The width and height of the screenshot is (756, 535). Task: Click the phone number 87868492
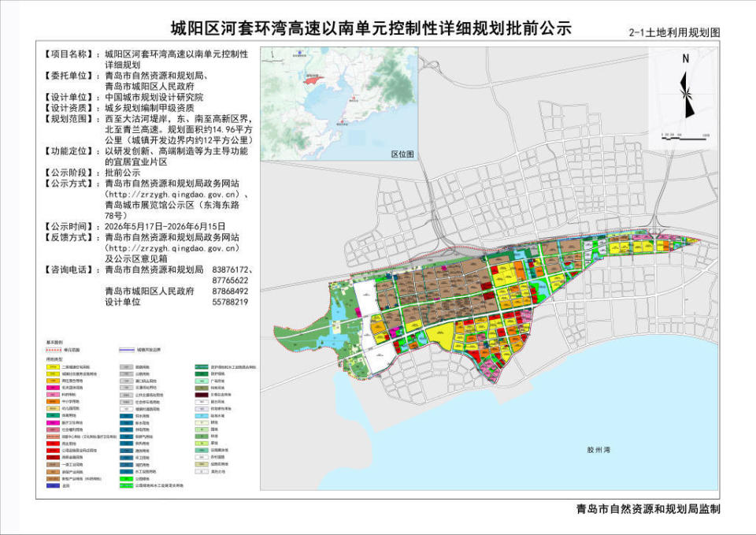tap(231, 292)
